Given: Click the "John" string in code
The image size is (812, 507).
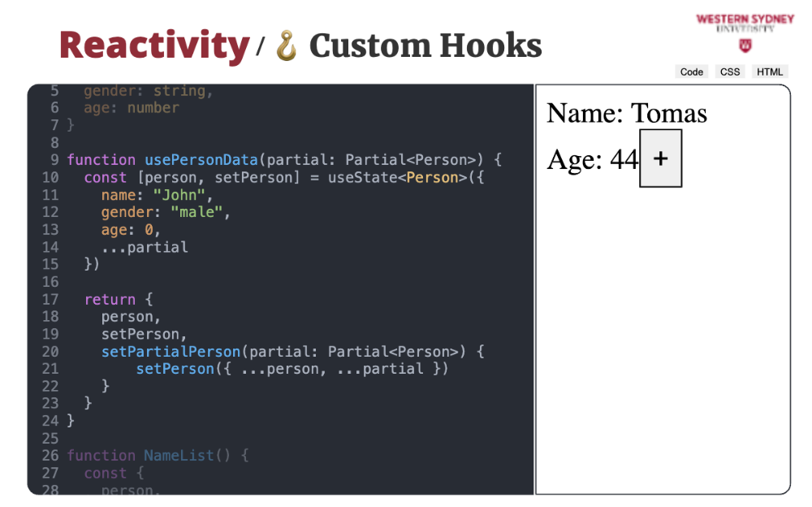Looking at the screenshot, I should (183, 195).
